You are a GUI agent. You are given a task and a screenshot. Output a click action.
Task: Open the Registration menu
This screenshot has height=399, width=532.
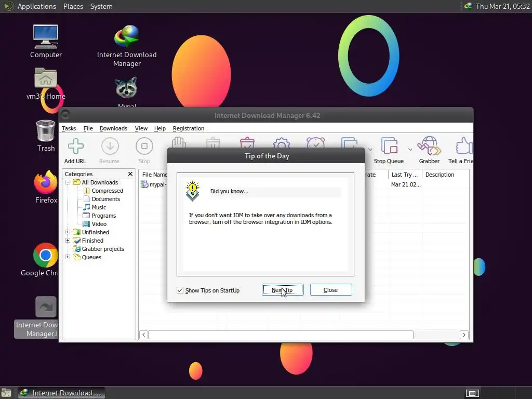(x=188, y=128)
